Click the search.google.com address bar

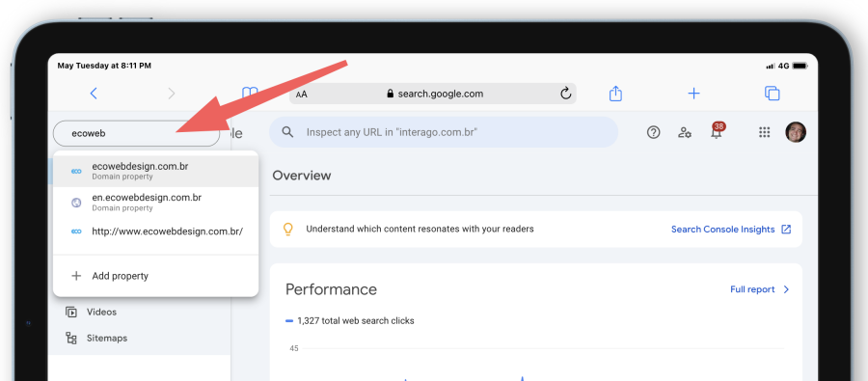[433, 94]
